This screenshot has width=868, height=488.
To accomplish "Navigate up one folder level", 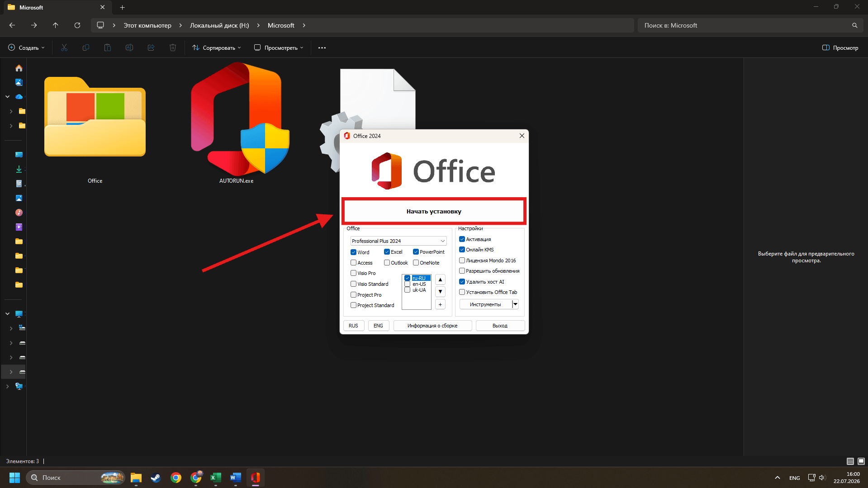I will 56,25.
